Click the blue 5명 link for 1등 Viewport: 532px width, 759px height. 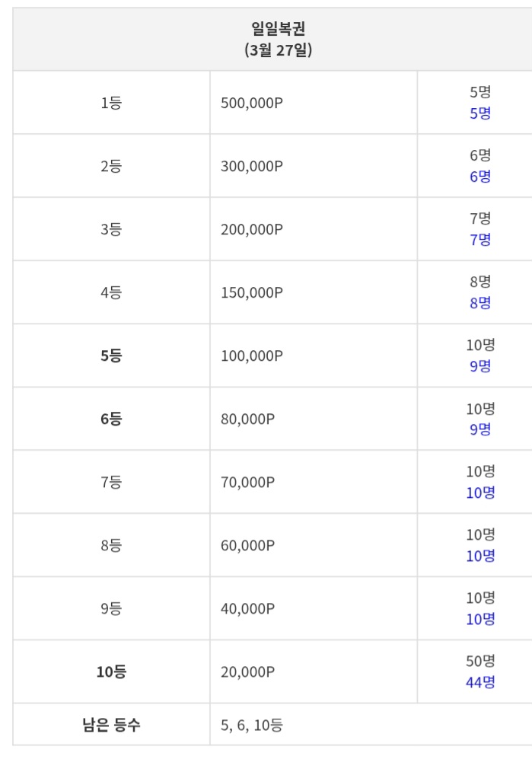point(480,113)
